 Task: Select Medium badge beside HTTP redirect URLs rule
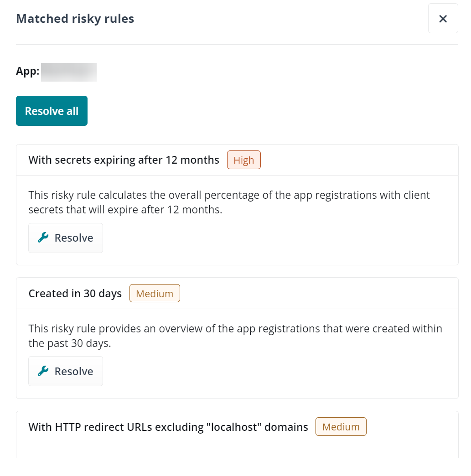click(341, 427)
